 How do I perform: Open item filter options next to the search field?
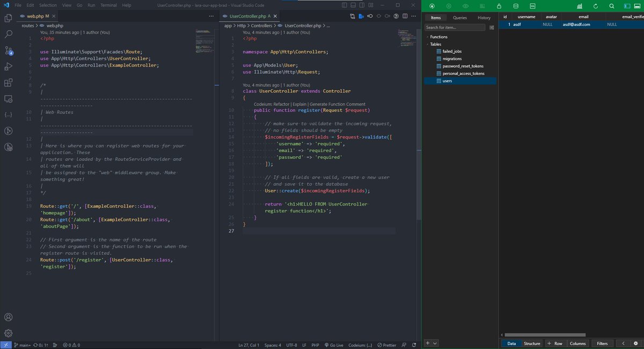click(491, 27)
